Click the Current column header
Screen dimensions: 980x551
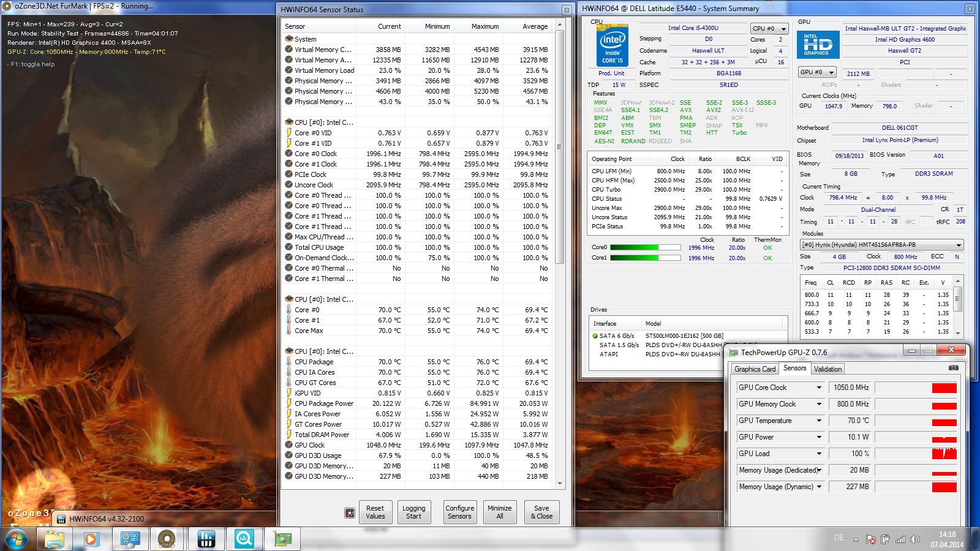pos(381,26)
